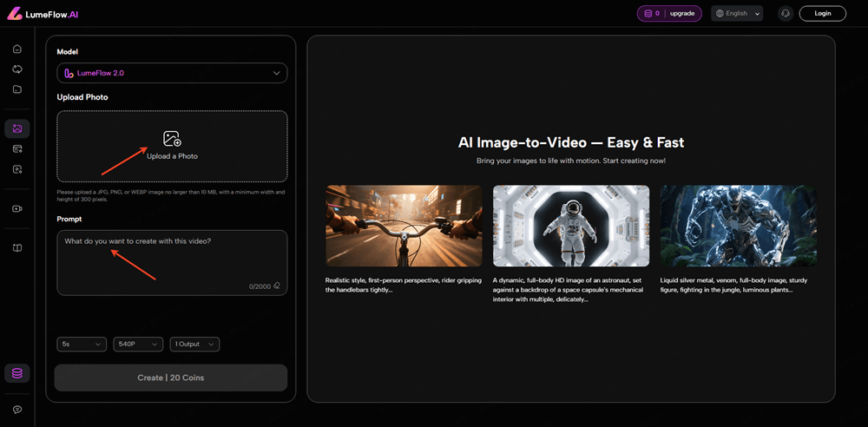
Task: Click the 'Realistic style, first-person perspective' description
Action: coord(403,285)
